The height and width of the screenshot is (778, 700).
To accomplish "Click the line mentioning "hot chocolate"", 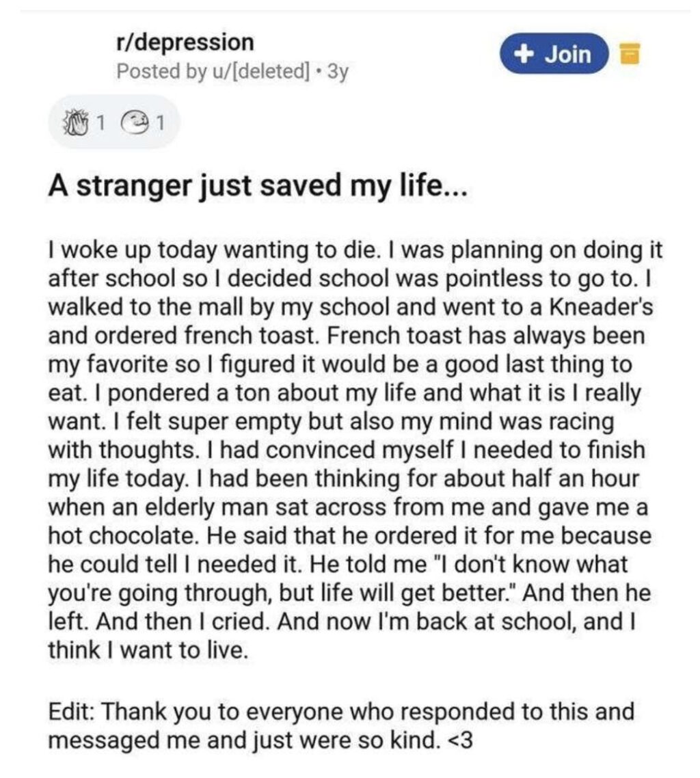I will click(x=349, y=536).
